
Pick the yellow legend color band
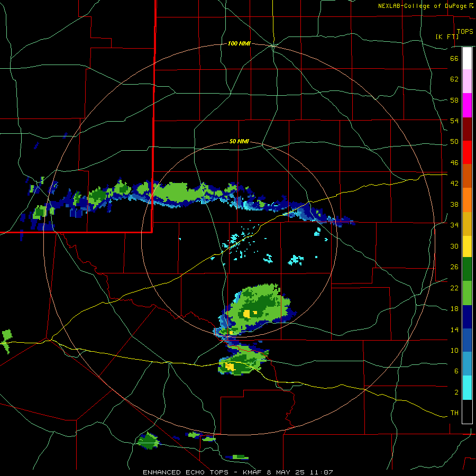(467, 246)
